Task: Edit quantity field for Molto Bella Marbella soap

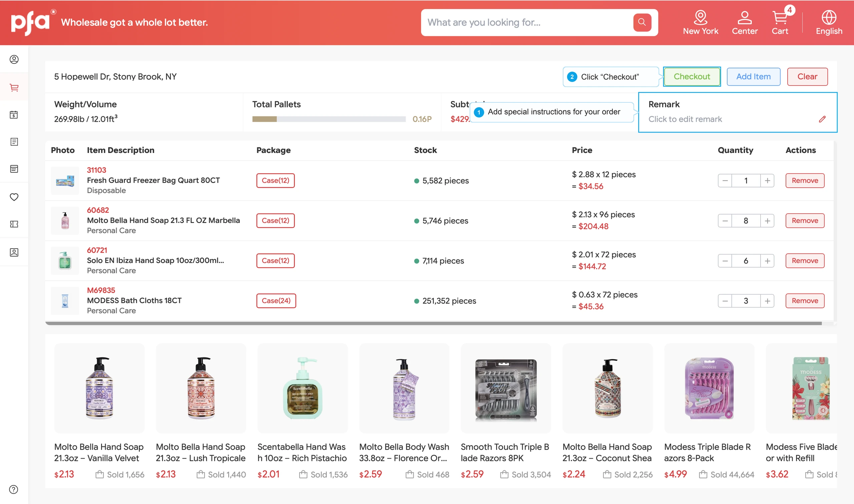Action: [x=746, y=221]
